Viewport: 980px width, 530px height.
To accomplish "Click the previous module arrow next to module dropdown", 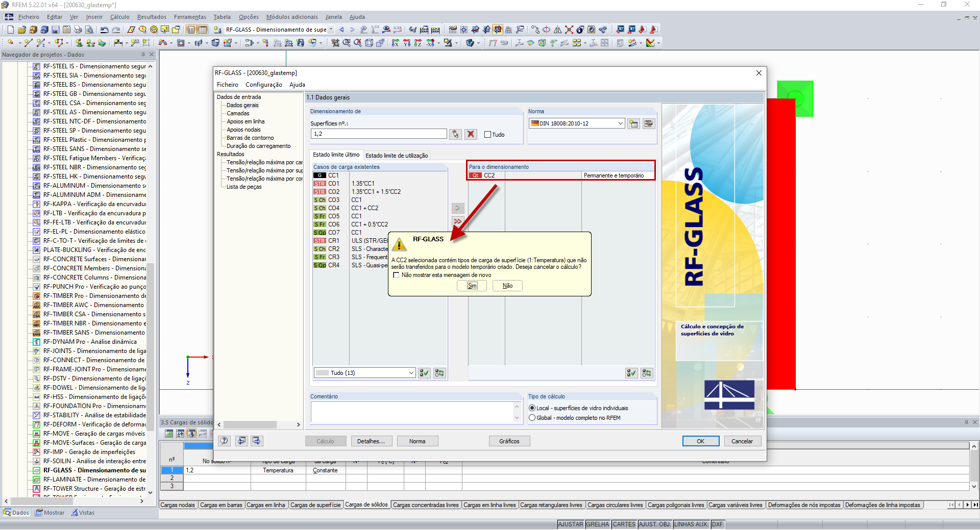I will [x=341, y=30].
